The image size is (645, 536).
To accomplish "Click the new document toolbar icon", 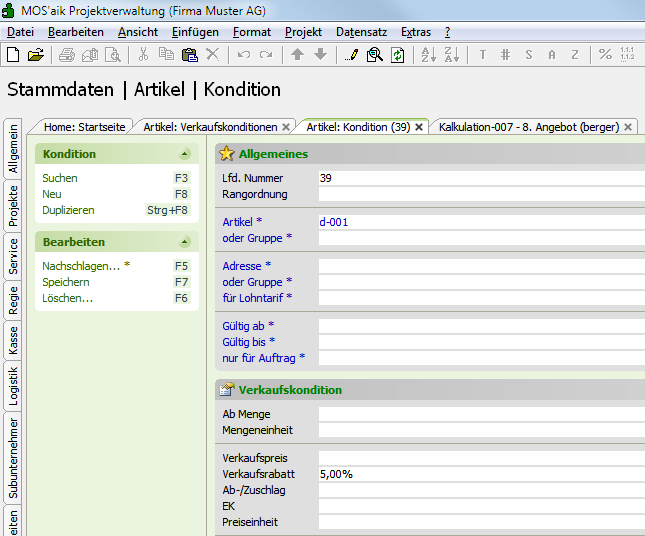I will tap(14, 54).
